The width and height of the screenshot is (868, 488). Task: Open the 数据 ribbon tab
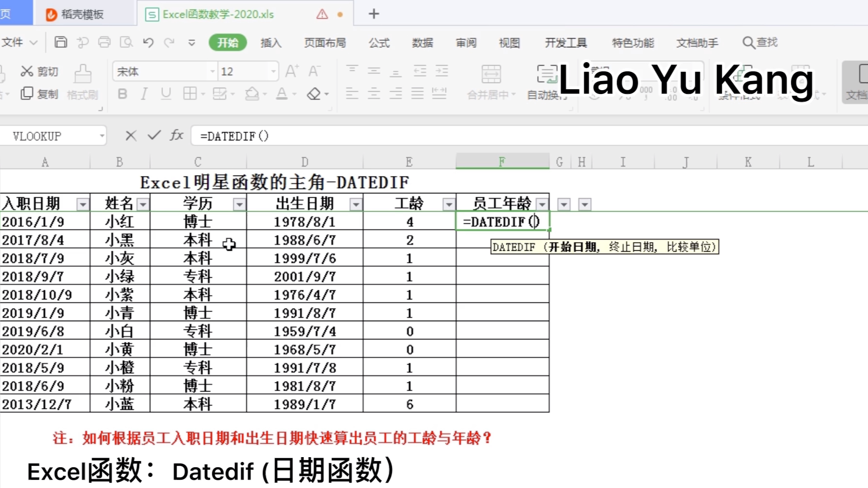tap(422, 42)
